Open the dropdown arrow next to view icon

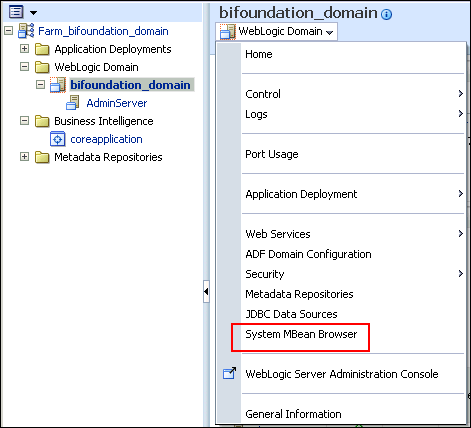pyautogui.click(x=33, y=13)
